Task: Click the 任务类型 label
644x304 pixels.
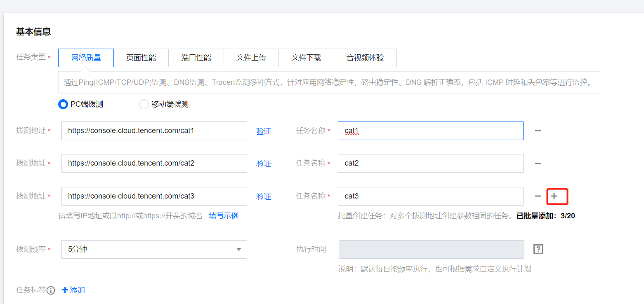Action: click(31, 57)
